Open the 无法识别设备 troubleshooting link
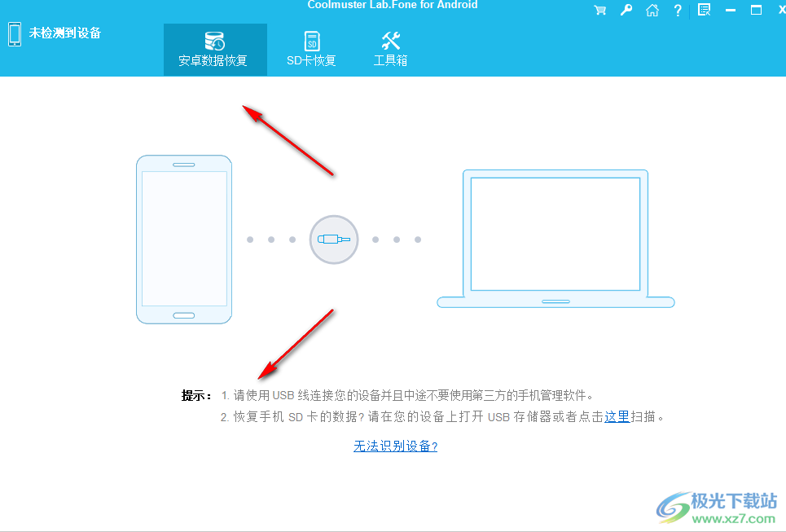 point(395,446)
